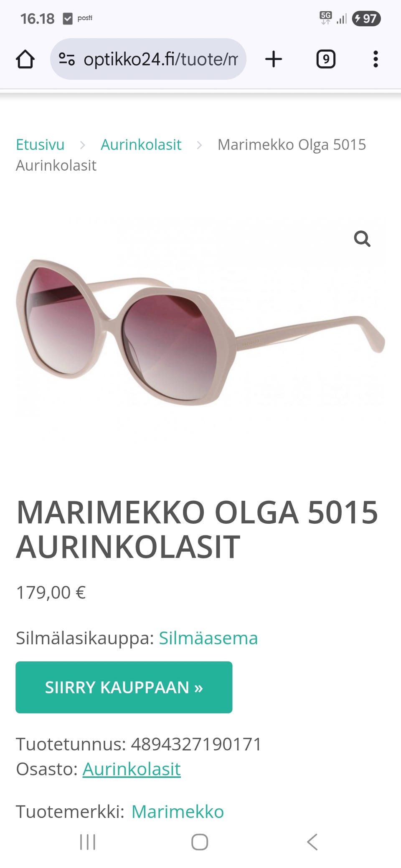
Task: Open the Marimekko brand link
Action: (178, 812)
